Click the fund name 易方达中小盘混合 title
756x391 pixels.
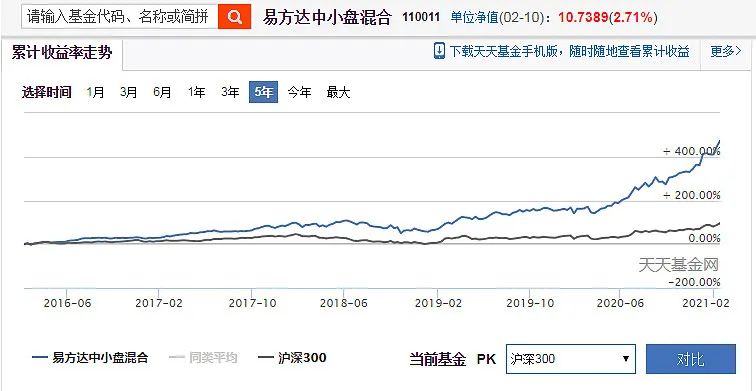click(x=327, y=18)
